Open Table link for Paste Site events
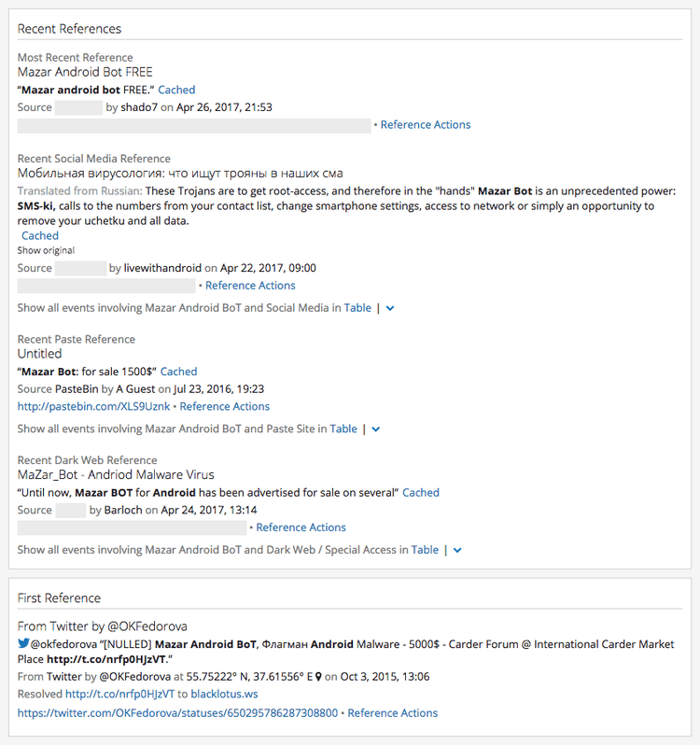The height and width of the screenshot is (745, 700). pyautogui.click(x=343, y=429)
